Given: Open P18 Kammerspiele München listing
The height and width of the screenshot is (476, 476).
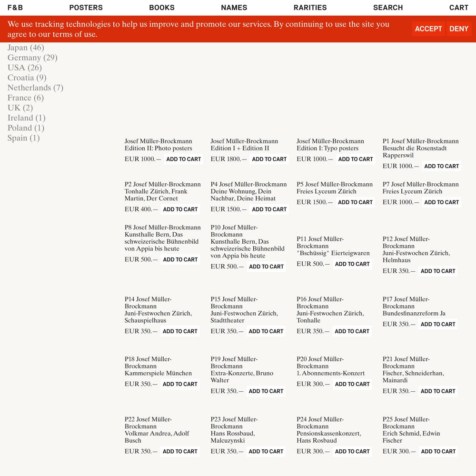Looking at the screenshot, I should [158, 366].
